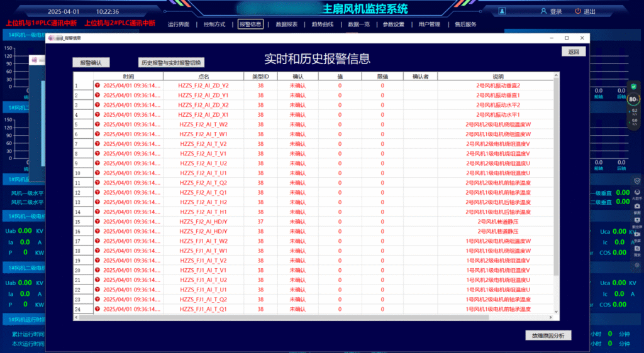This screenshot has width=644, height=353.
Task: Click the horizontal scrollbar right arrow
Action: pyautogui.click(x=551, y=317)
